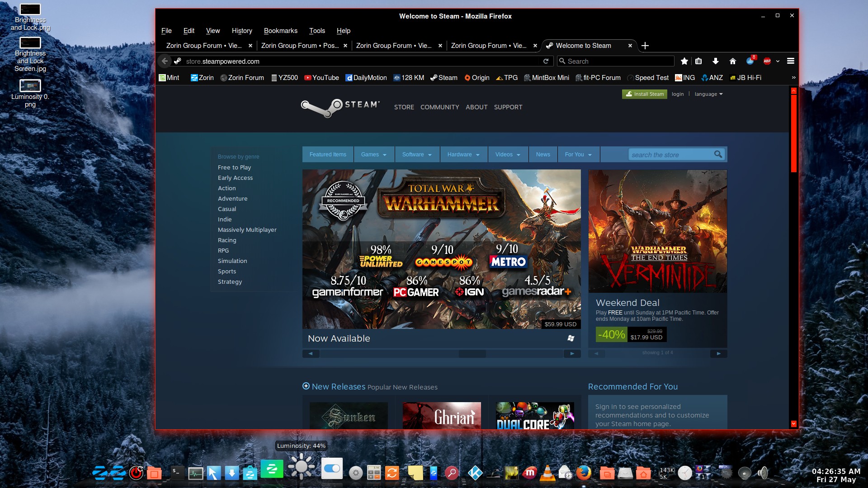Open the Downloads arrow icon
Viewport: 868px width, 488px height.
[715, 61]
